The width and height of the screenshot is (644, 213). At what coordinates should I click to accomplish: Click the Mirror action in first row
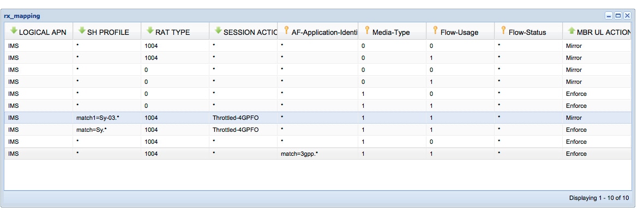(574, 46)
